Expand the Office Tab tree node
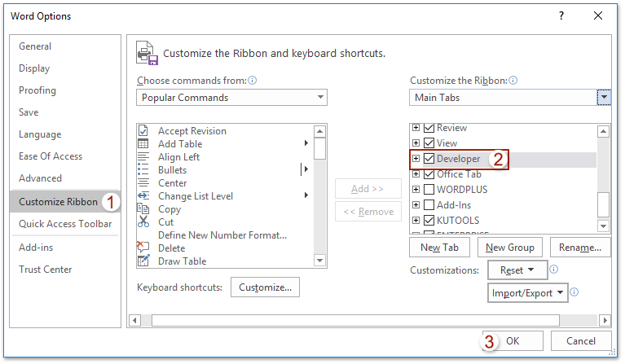 coord(416,173)
